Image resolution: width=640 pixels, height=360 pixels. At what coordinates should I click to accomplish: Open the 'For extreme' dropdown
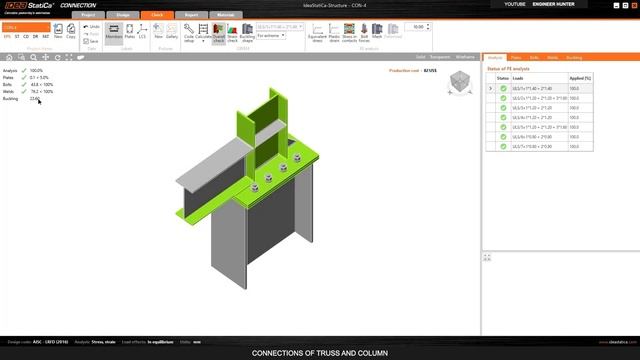click(x=271, y=36)
